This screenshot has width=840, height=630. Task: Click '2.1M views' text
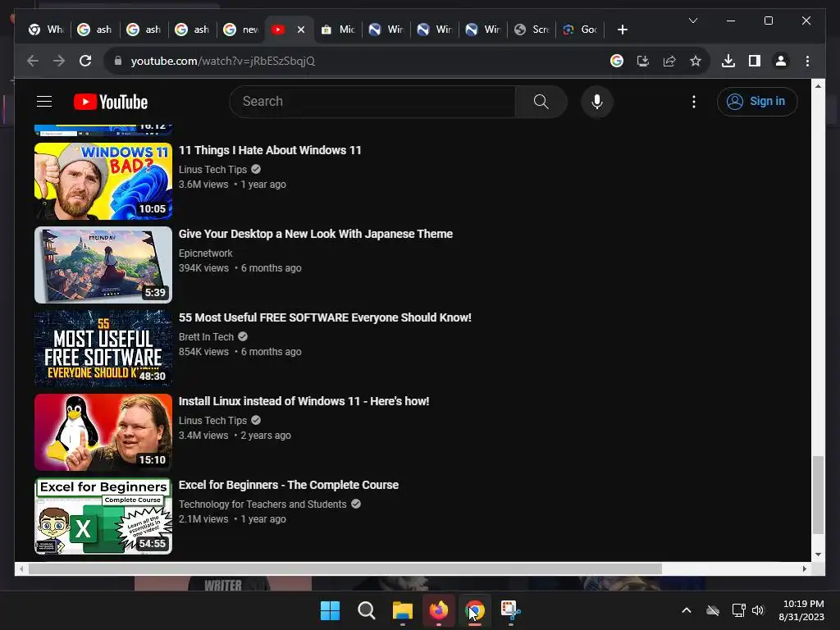[x=203, y=518]
